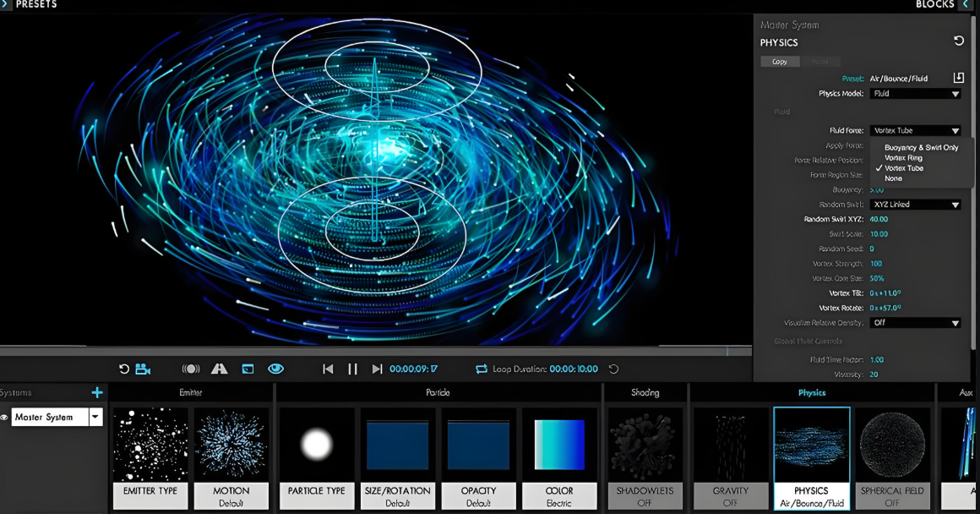Image resolution: width=980 pixels, height=514 pixels.
Task: Expand the Random Swirl XYZ Linked dropdown
Action: point(915,205)
